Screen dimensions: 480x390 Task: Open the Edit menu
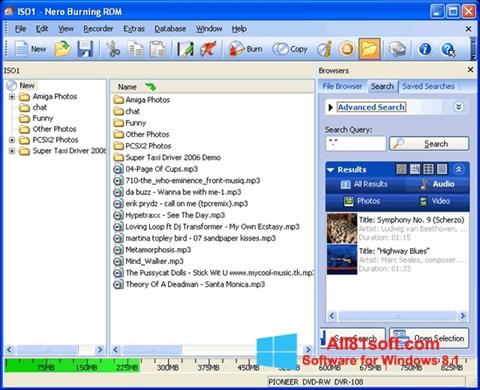(x=42, y=29)
